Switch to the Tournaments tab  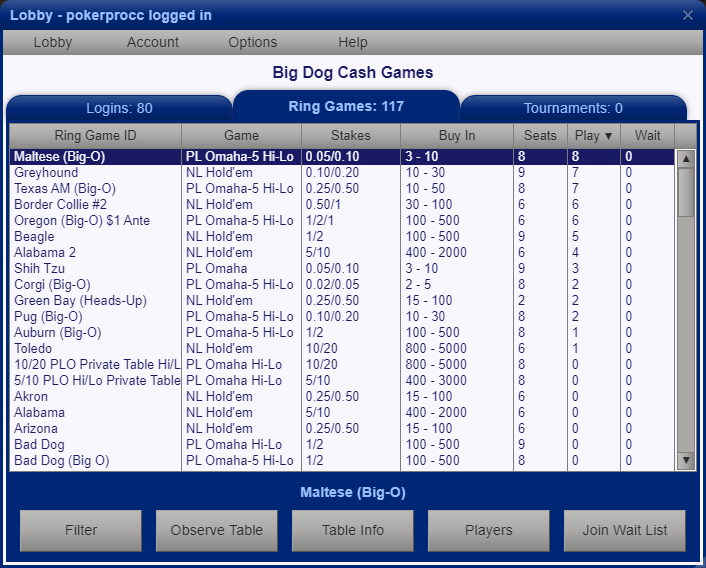click(573, 108)
